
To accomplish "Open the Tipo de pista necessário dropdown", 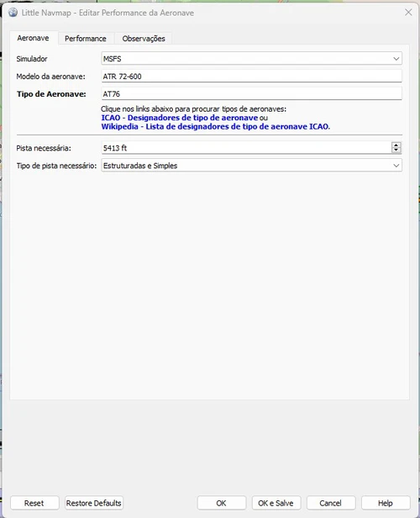I will (x=251, y=166).
